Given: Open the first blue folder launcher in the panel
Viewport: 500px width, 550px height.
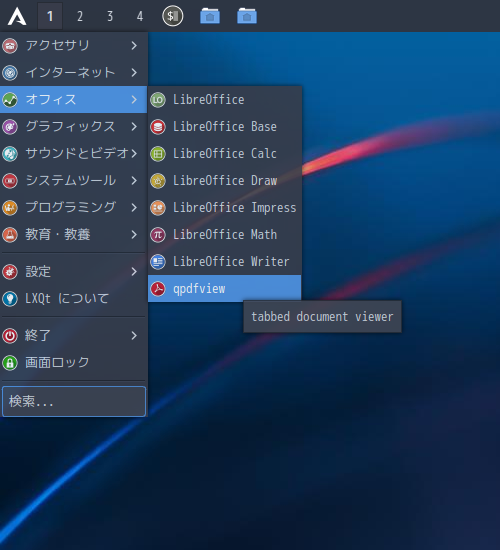Looking at the screenshot, I should click(210, 16).
